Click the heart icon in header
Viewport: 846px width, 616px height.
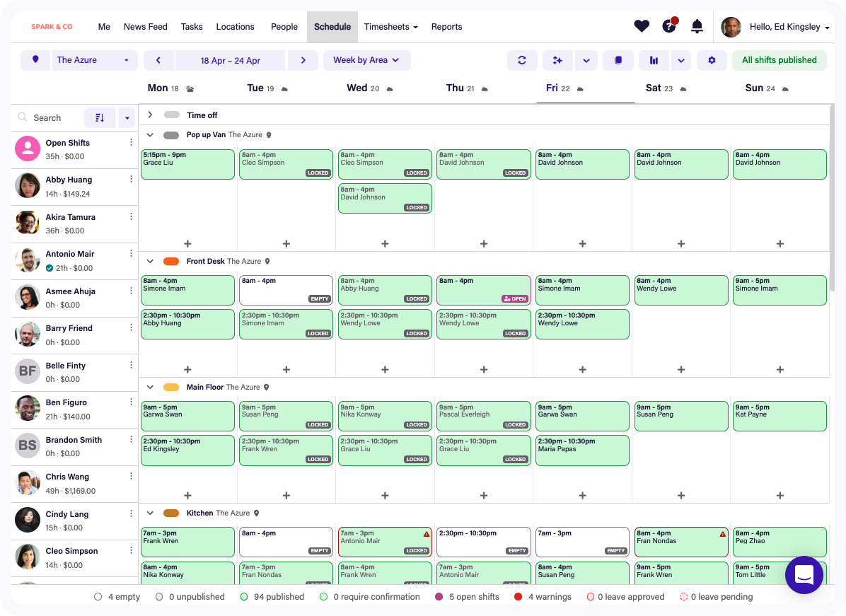point(642,27)
